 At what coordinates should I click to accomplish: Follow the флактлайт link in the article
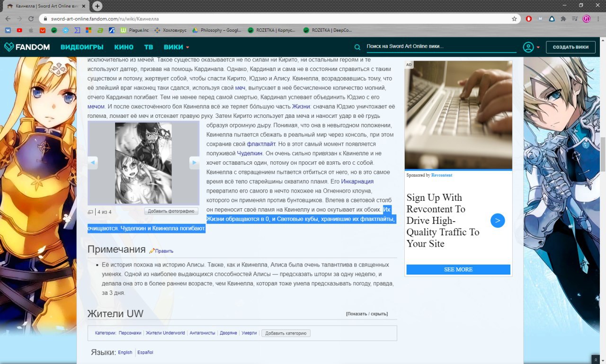(261, 144)
